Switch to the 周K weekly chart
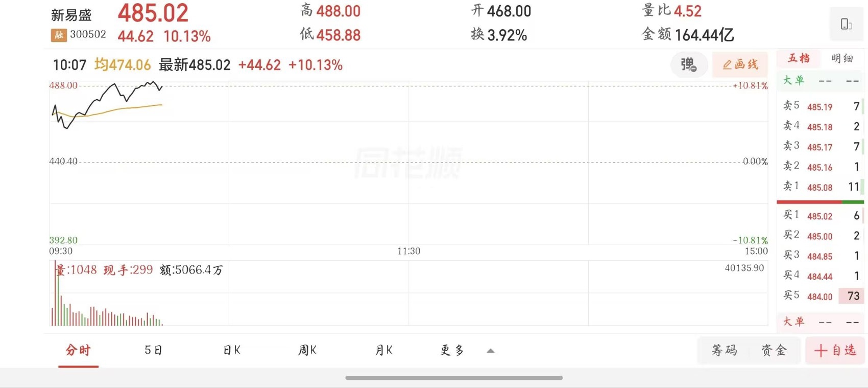Viewport: 868px width, 388px height. 307,350
